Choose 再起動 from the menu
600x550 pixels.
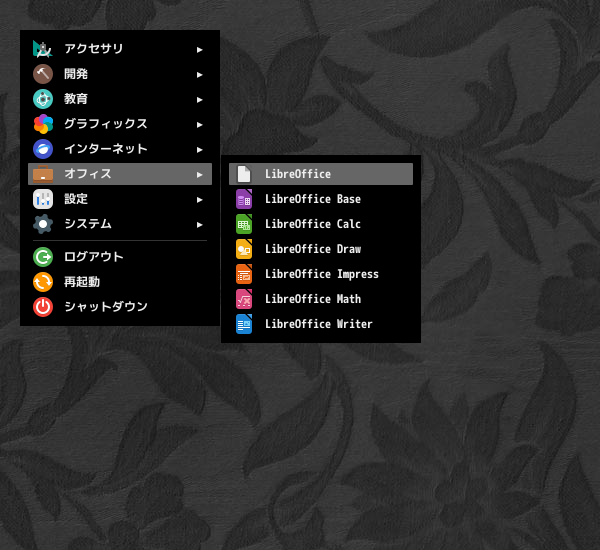(120, 282)
